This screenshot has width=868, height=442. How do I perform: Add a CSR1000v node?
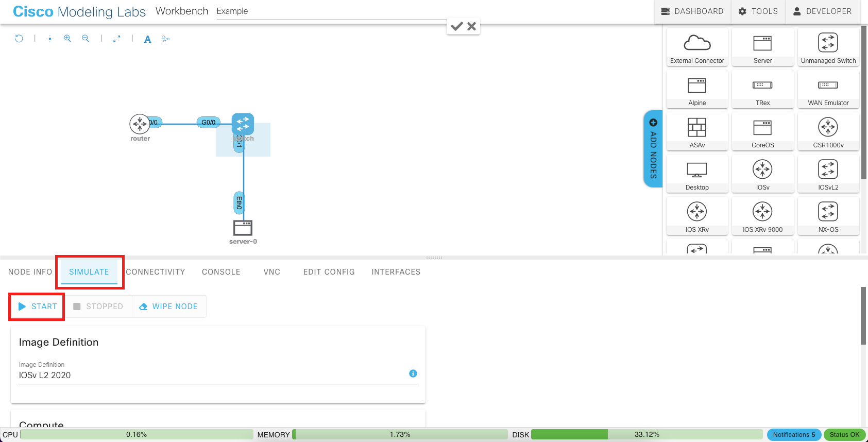(x=828, y=132)
